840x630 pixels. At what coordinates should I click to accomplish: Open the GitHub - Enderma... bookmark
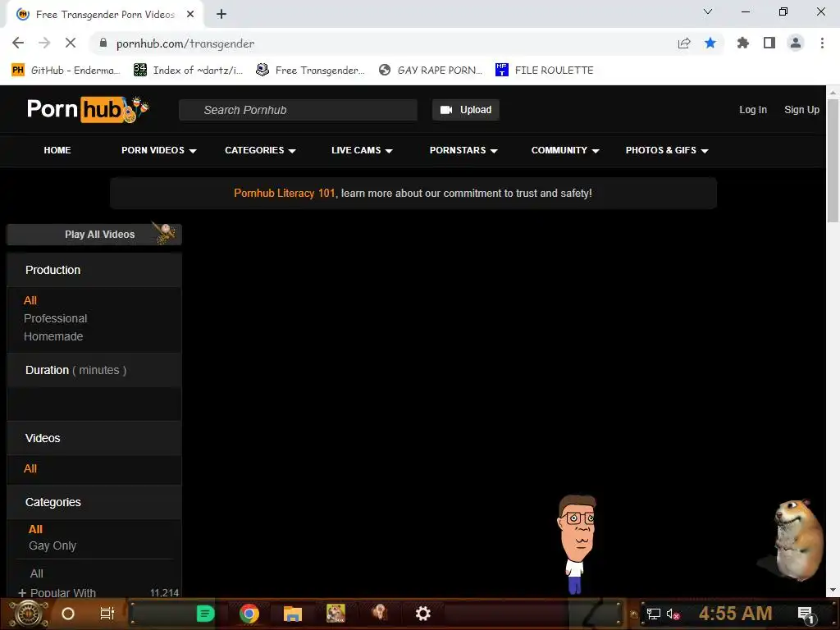(x=66, y=71)
